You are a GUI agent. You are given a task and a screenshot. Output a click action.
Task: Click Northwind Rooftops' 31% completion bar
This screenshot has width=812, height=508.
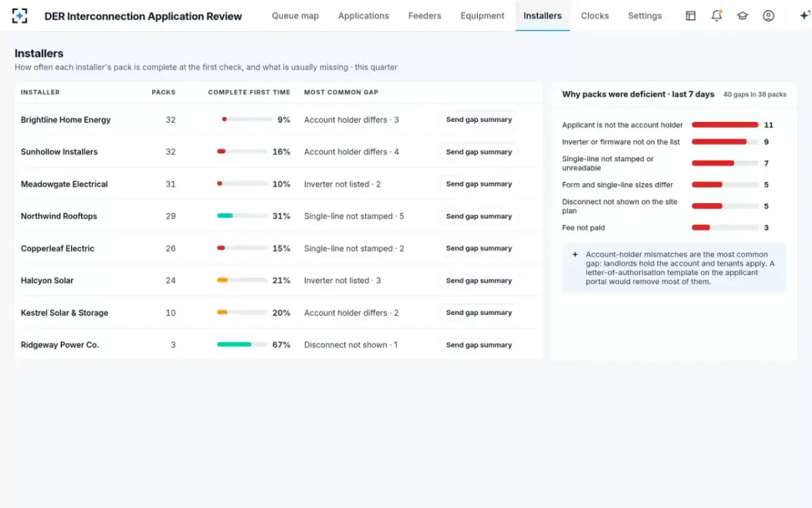click(x=242, y=216)
